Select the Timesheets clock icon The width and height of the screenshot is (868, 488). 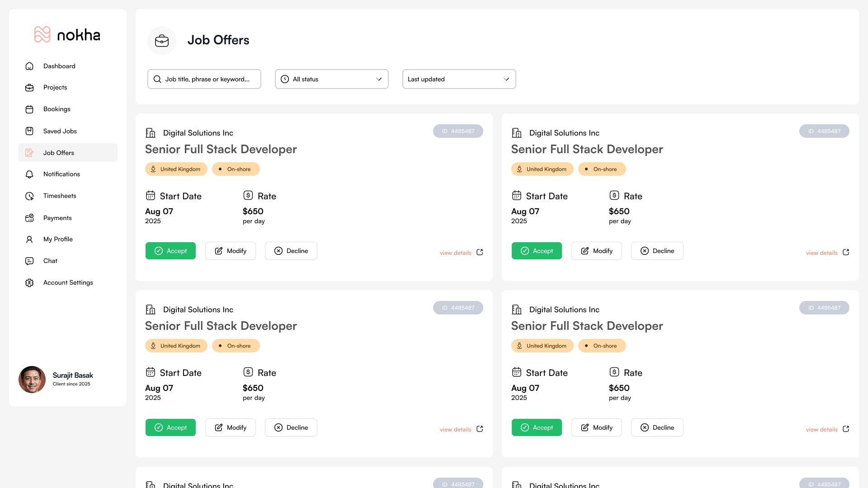[x=29, y=196]
